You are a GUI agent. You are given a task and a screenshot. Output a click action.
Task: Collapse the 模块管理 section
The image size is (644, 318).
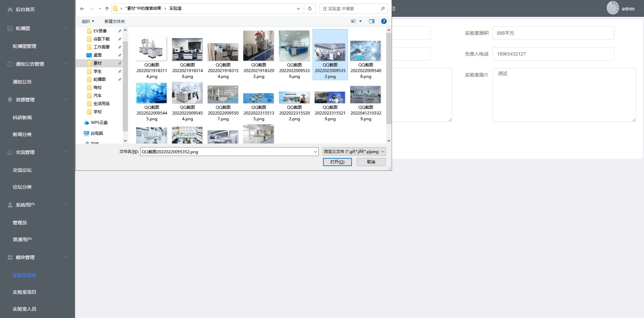66,257
